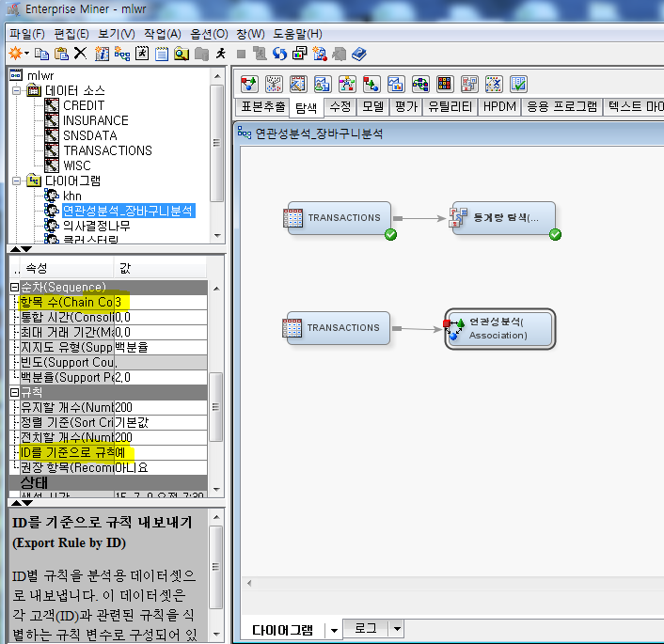Screen dimensions: 664x644
Task: Open the 파일(F) menu
Action: (x=27, y=34)
